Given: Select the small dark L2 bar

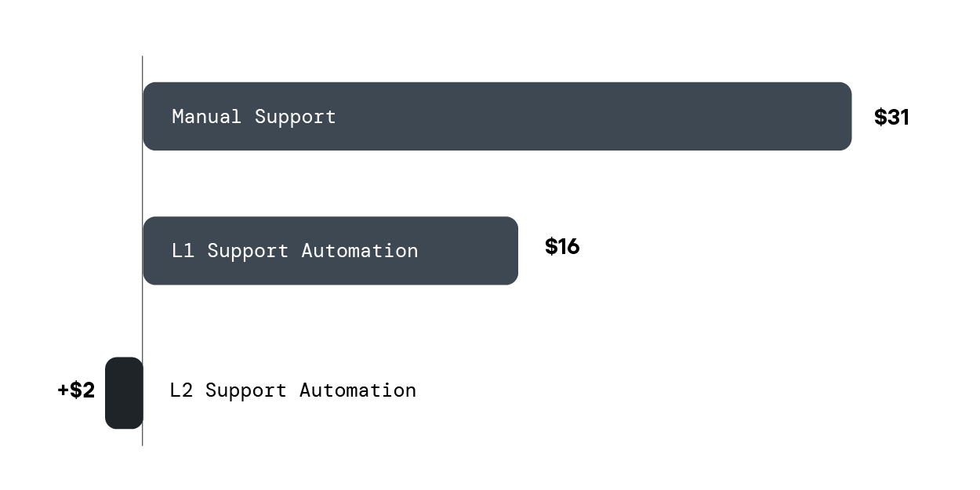Looking at the screenshot, I should coord(124,393).
